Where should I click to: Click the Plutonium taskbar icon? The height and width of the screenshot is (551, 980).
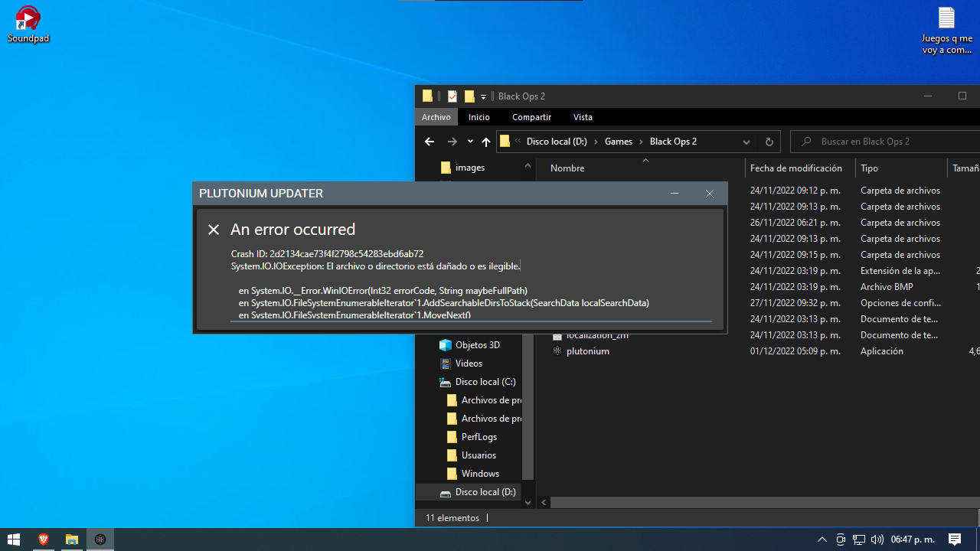(100, 540)
